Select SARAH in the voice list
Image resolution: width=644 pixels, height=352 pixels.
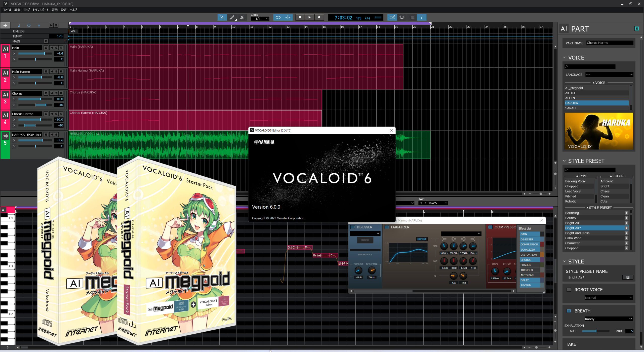596,108
